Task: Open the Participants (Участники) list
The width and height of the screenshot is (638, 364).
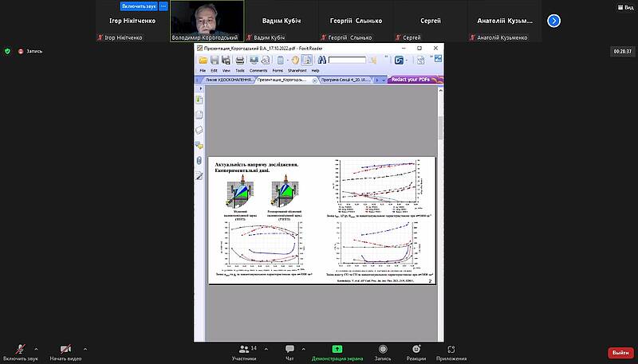Action: 243,351
